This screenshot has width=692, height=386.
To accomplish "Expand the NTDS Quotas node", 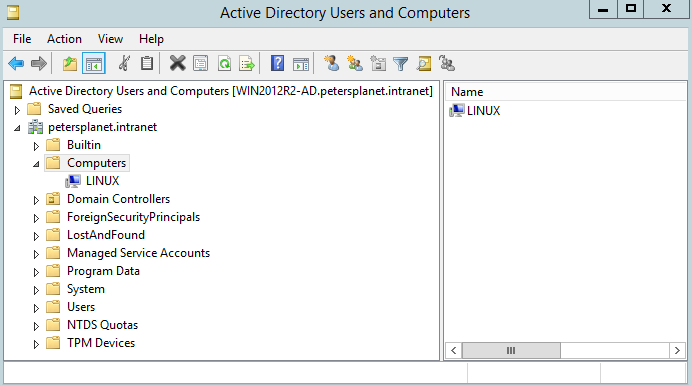I will [x=36, y=326].
